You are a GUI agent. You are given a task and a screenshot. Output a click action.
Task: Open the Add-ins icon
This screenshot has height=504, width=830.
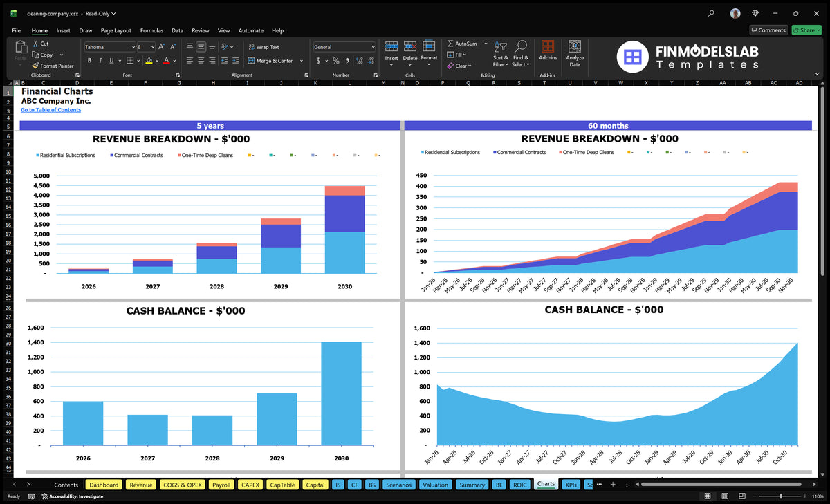[x=548, y=46]
